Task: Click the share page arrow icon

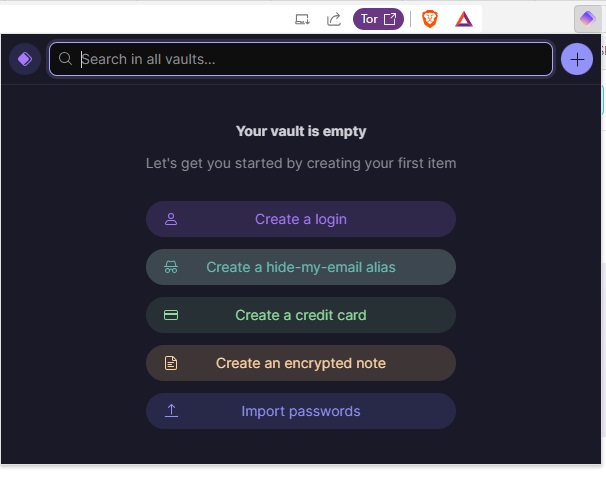Action: click(334, 19)
